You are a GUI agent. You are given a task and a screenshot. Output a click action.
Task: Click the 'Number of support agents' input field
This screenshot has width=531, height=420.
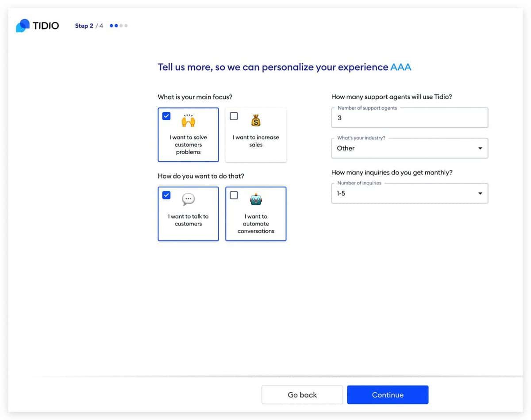(409, 118)
